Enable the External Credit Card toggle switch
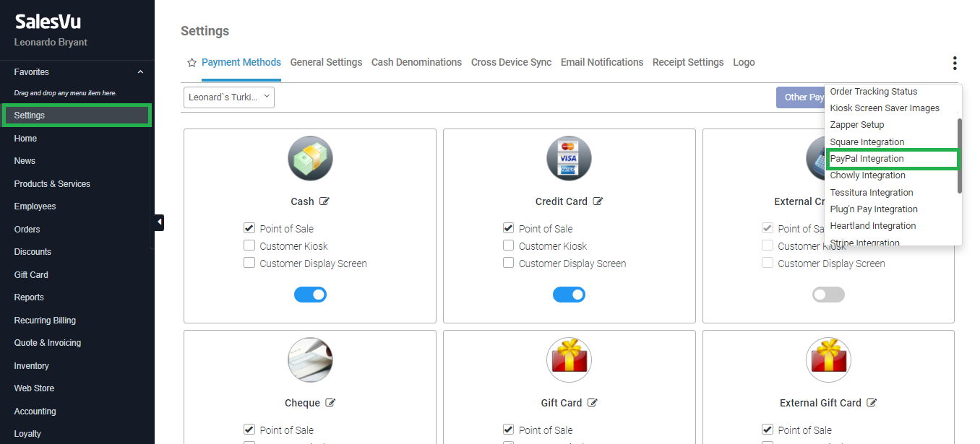 pos(828,295)
